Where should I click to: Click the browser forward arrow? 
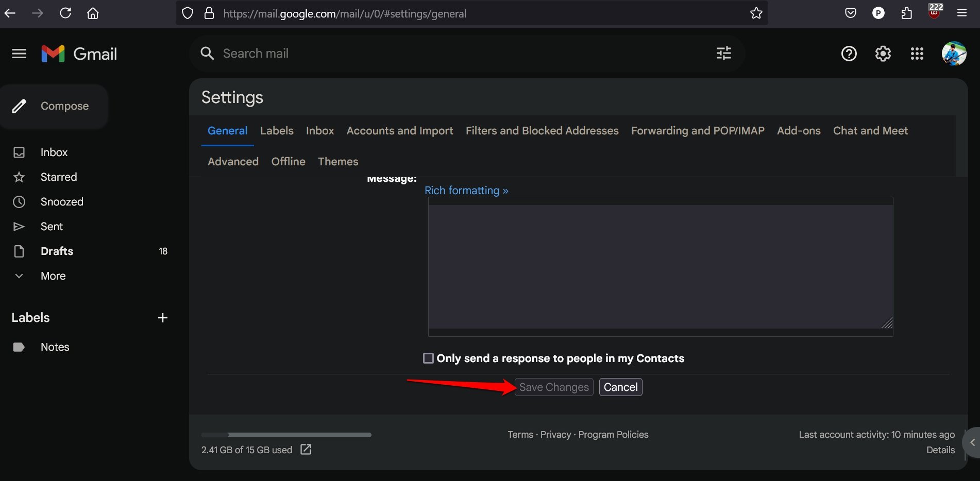point(38,13)
